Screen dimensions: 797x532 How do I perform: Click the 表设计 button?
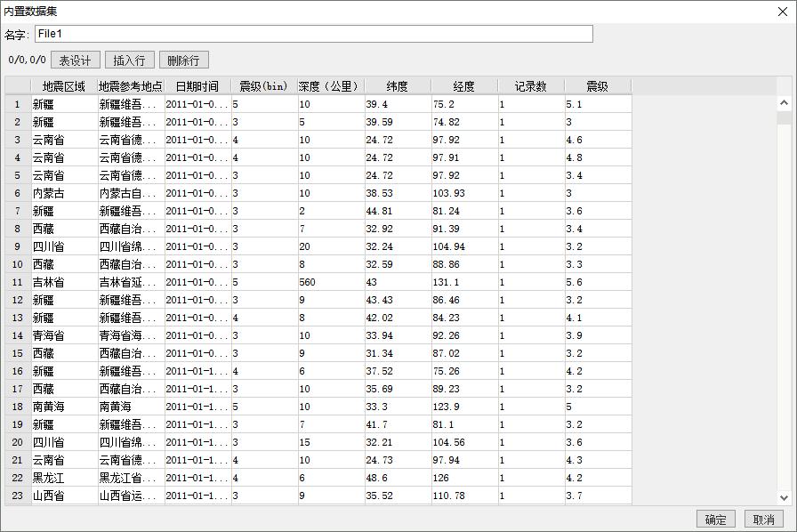tap(75, 60)
